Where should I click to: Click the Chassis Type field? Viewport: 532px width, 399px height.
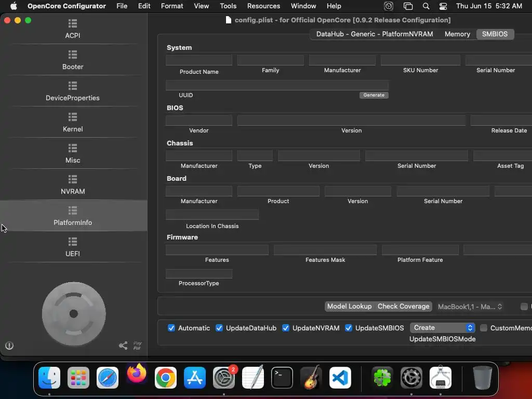point(255,156)
